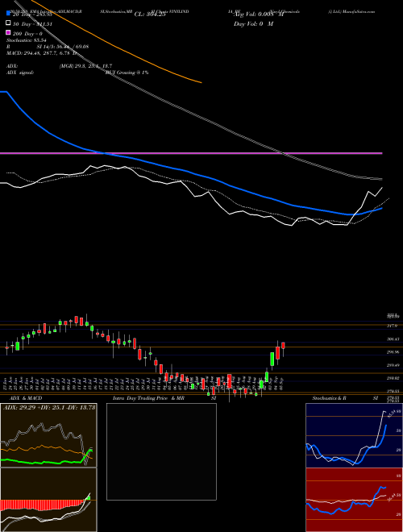The image size is (403, 532).
Task: Click the 'Day Vol: 0 M' label
Action: point(253,23)
